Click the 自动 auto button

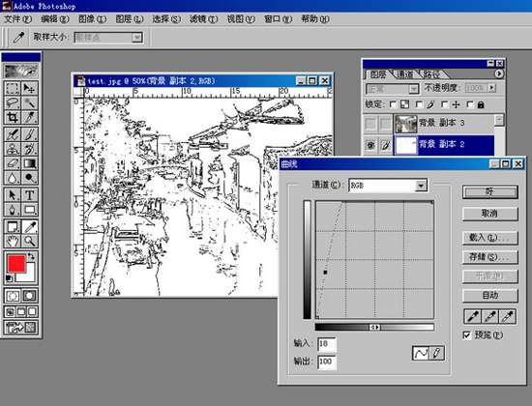[490, 296]
